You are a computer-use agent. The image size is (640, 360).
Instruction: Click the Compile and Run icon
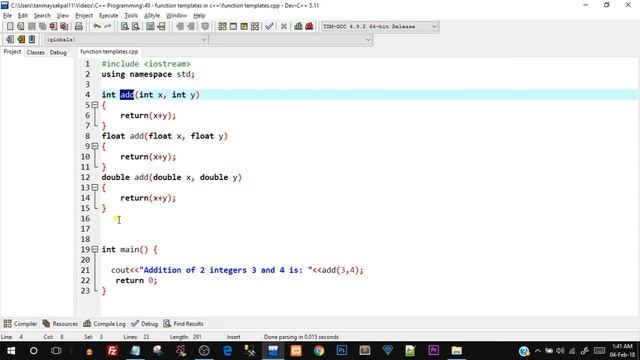tap(244, 27)
